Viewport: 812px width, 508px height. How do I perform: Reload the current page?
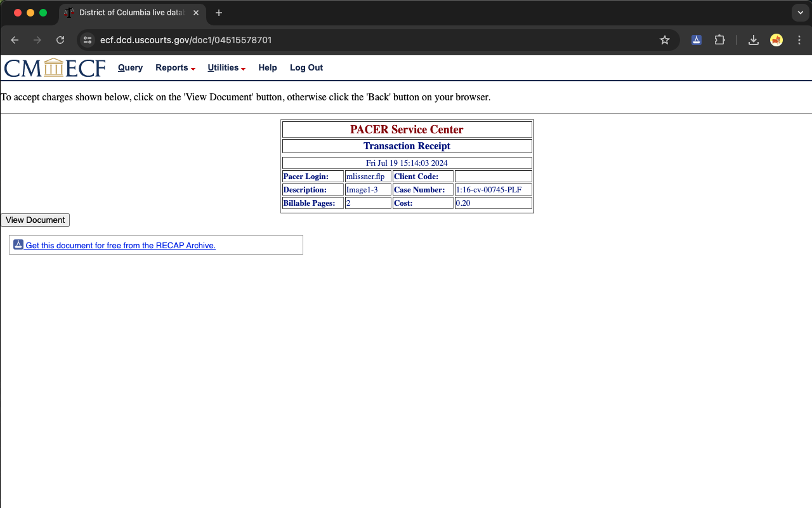point(60,40)
